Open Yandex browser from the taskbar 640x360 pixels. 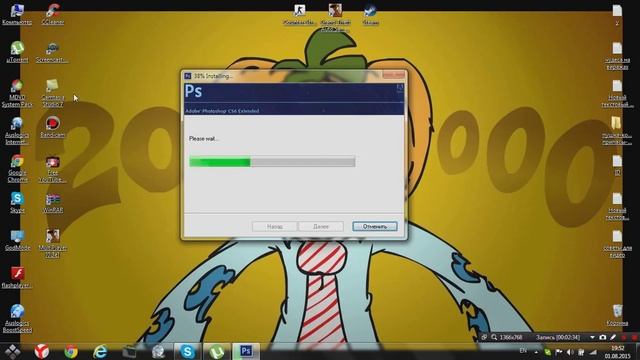[x=42, y=351]
